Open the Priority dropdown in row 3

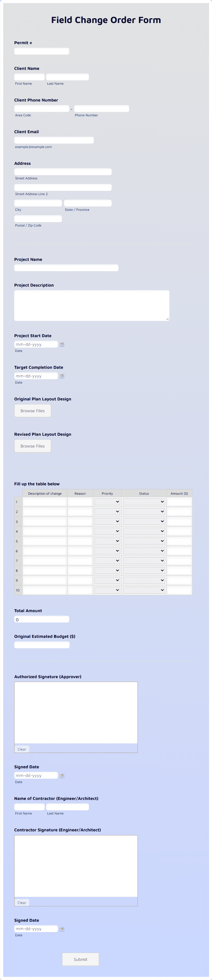107,521
